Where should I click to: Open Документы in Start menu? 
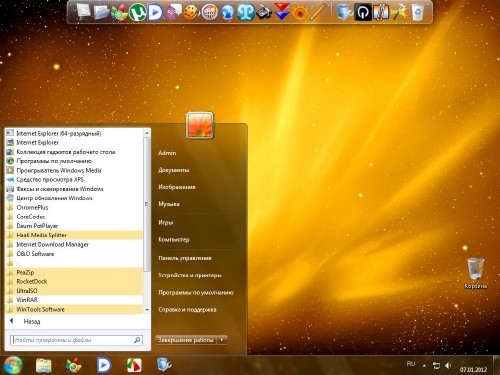coord(174,170)
